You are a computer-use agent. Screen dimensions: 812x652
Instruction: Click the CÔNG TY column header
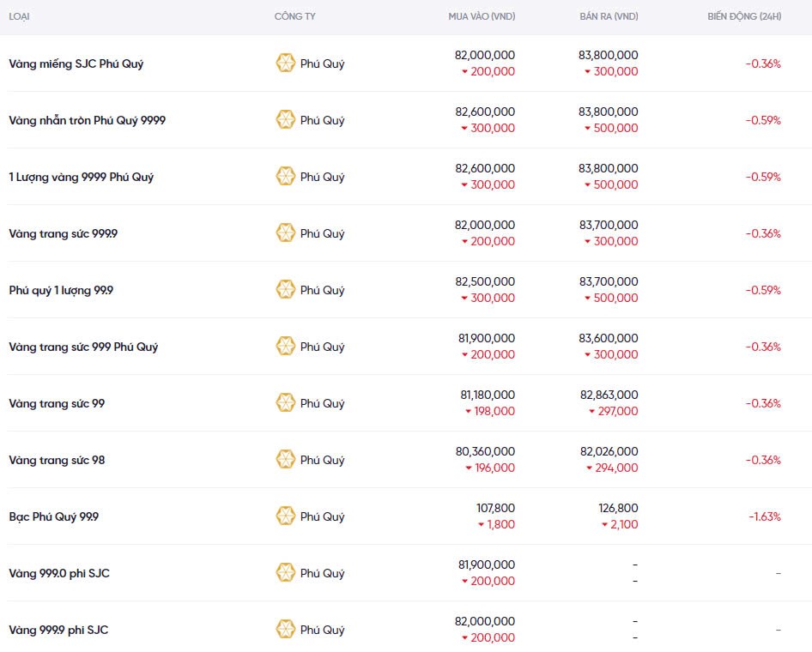[294, 17]
